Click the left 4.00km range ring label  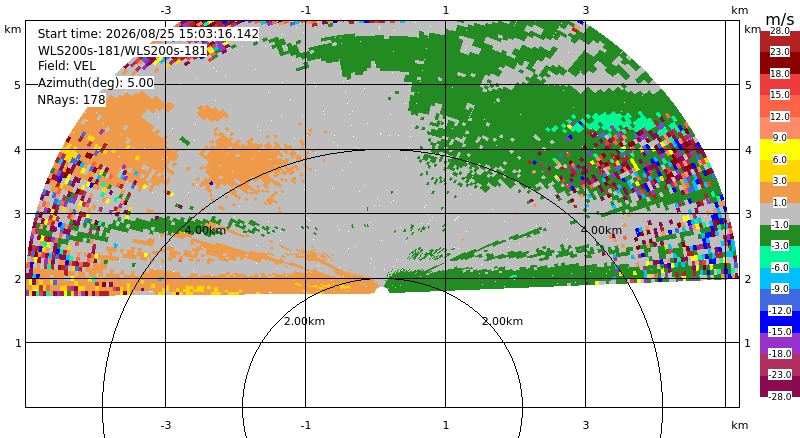[205, 230]
